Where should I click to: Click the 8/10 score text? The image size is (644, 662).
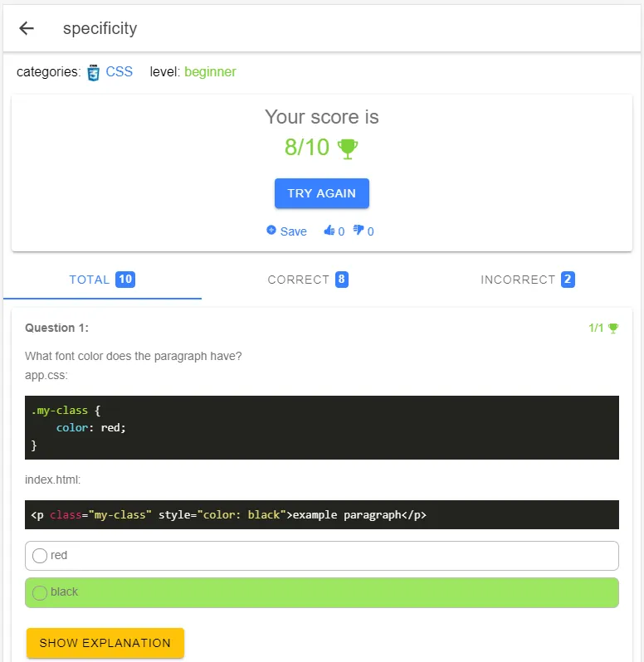click(x=306, y=148)
